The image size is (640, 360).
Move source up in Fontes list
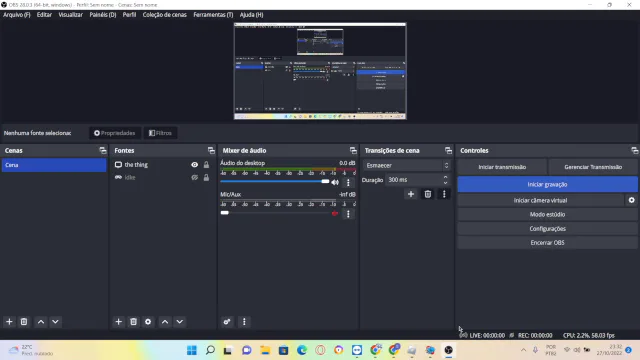coord(165,322)
